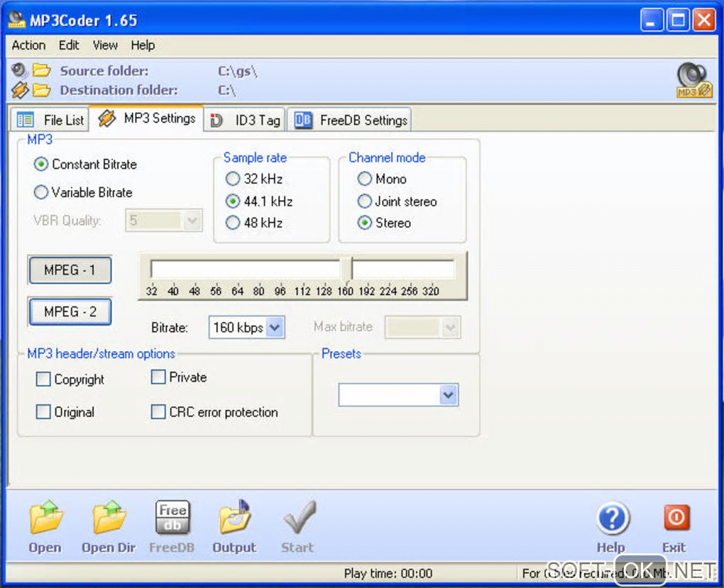Click the Destination folder browse icon
The width and height of the screenshot is (724, 588).
[42, 90]
